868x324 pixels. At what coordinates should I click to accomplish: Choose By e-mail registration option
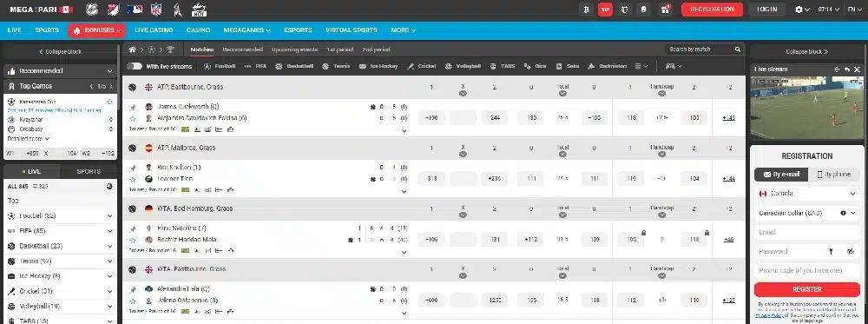(781, 175)
